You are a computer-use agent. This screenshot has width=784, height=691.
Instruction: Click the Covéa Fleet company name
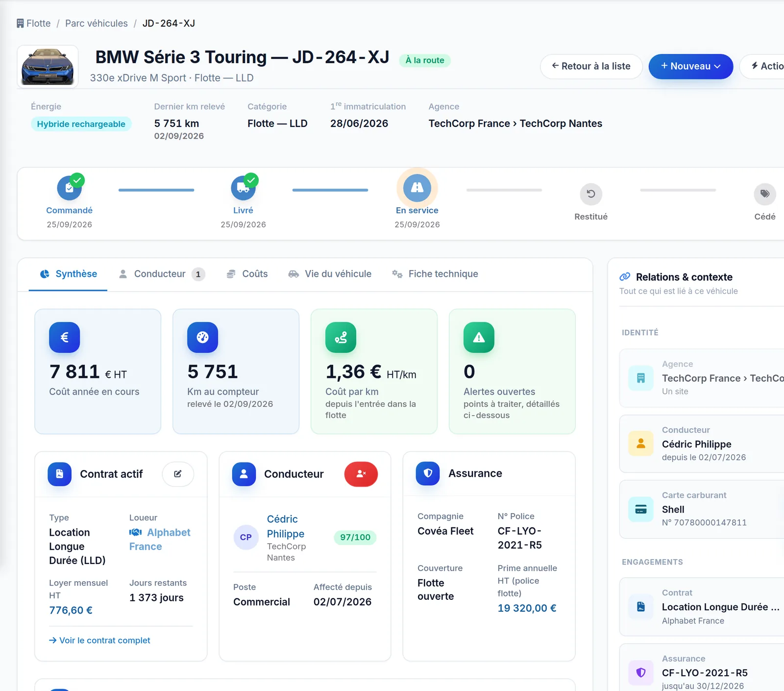coord(445,531)
